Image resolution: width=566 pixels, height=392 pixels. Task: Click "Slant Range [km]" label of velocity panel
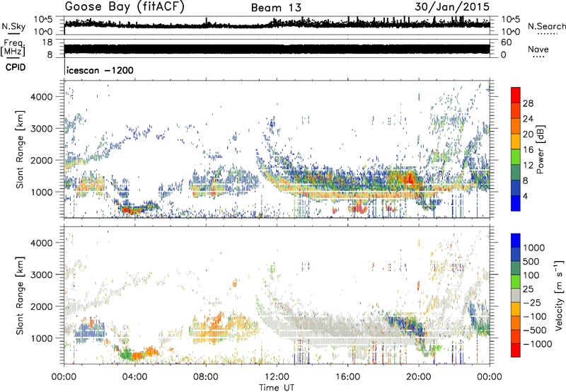pos(20,296)
